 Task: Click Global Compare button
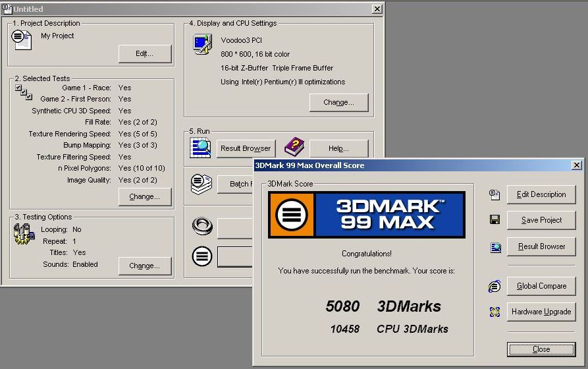(541, 286)
